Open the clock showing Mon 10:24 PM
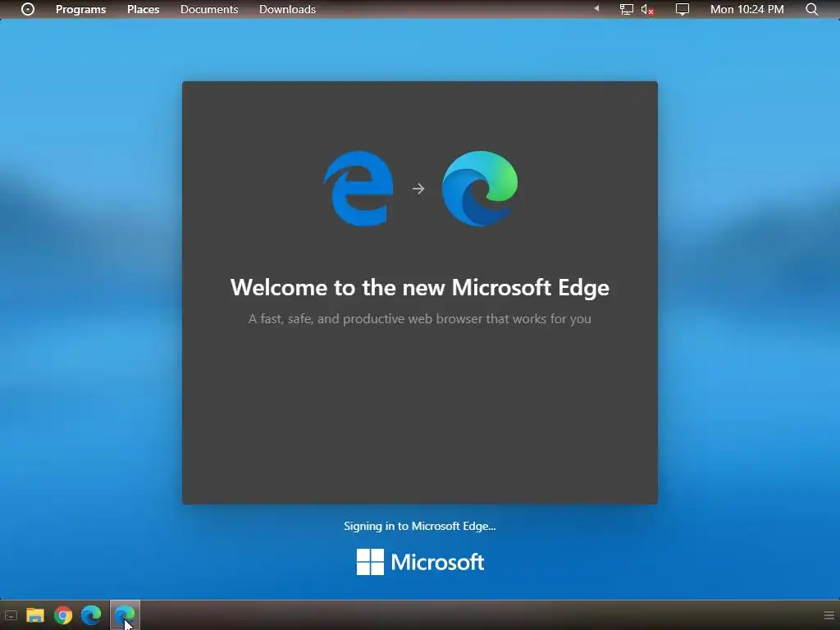The width and height of the screenshot is (840, 630). click(x=746, y=9)
